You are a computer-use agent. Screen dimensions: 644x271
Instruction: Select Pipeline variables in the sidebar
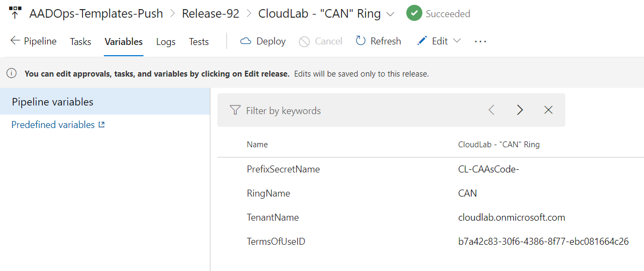pyautogui.click(x=105, y=102)
